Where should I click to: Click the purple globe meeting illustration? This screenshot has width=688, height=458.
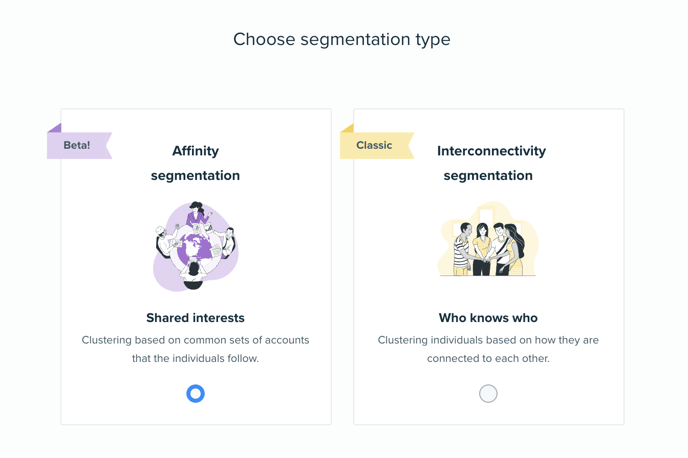pyautogui.click(x=196, y=246)
